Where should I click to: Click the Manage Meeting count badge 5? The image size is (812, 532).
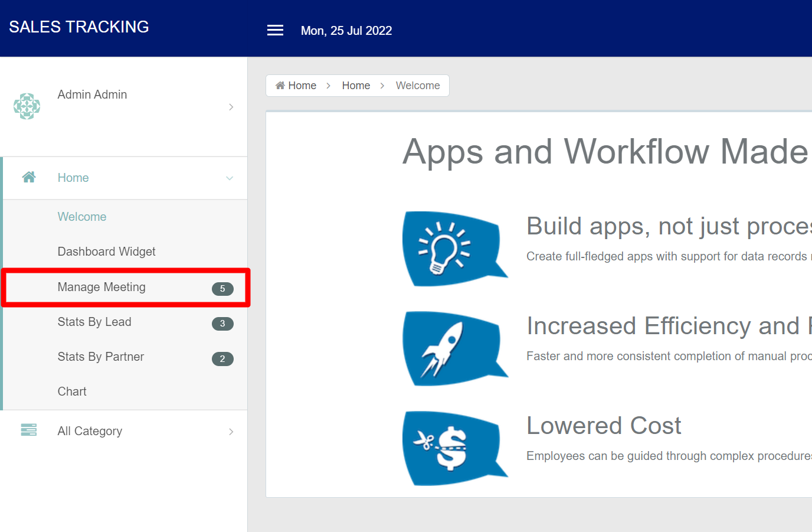[x=222, y=289]
